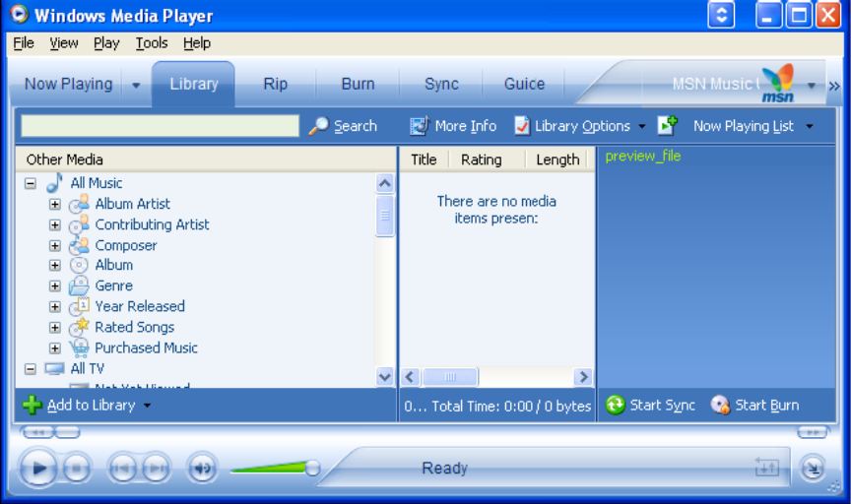Expand the Genre node
This screenshot has height=504, width=851.
point(55,285)
